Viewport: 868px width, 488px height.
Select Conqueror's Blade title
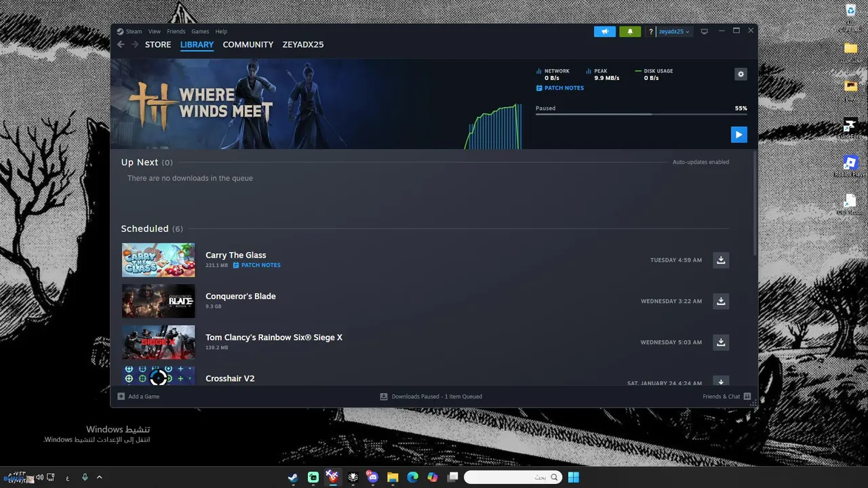click(x=241, y=296)
